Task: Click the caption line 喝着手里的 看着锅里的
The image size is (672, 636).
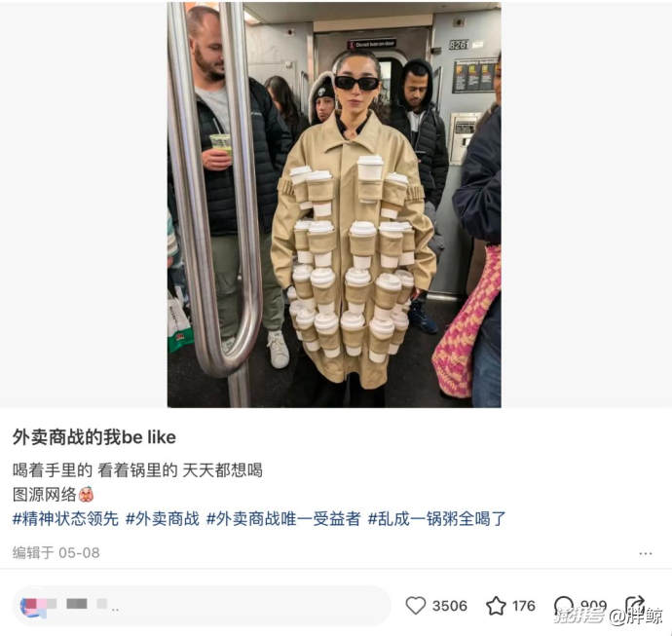Action: tap(94, 470)
